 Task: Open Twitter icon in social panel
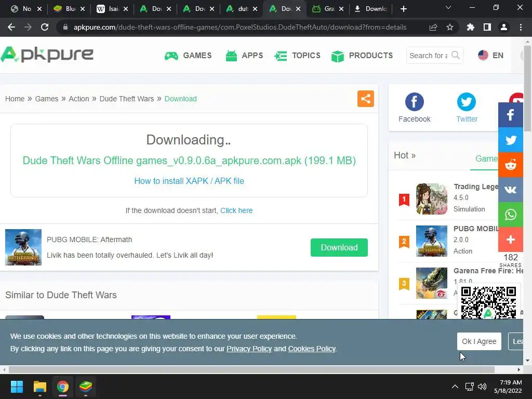coord(467,102)
